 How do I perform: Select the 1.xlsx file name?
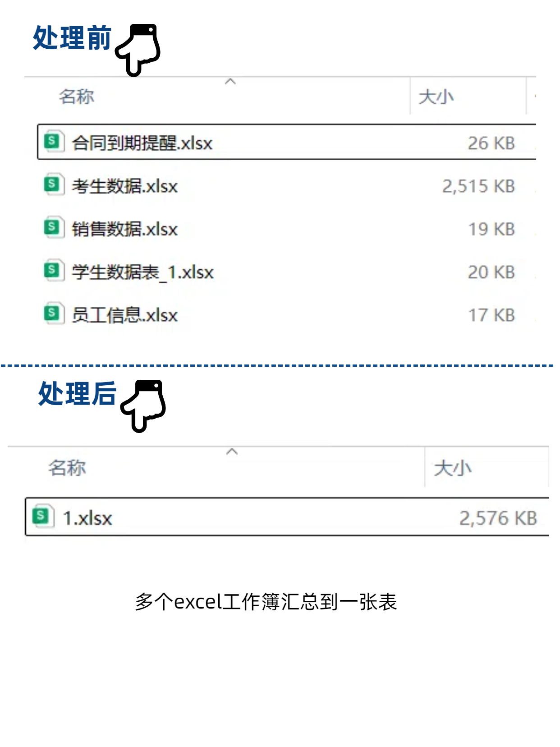click(87, 518)
